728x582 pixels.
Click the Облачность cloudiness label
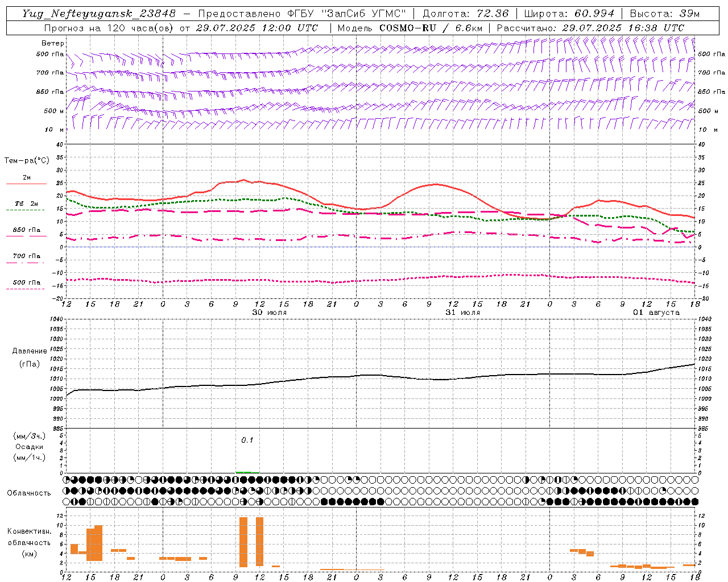coord(29,493)
